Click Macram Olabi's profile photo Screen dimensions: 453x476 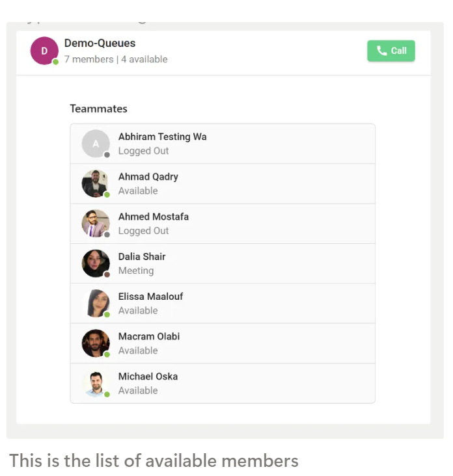pos(96,343)
